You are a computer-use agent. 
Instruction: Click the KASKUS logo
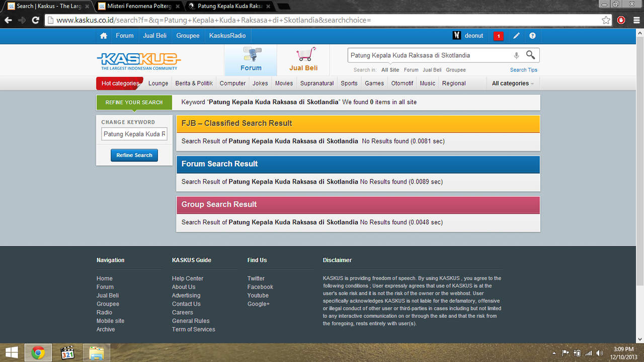(x=138, y=61)
